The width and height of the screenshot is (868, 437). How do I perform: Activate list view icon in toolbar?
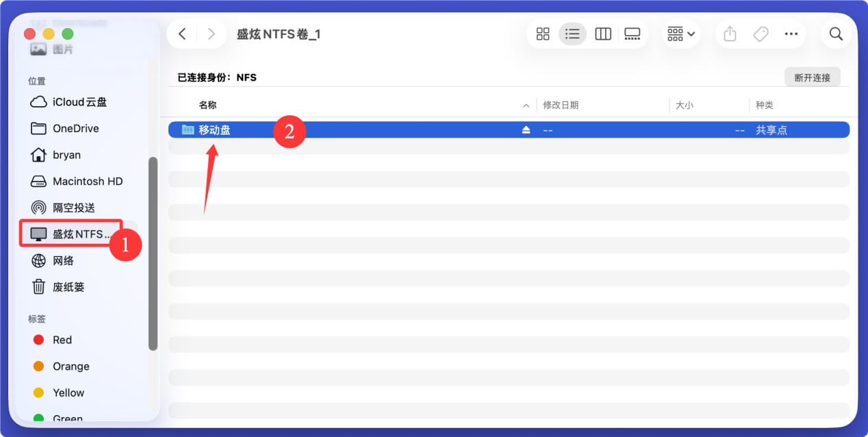click(x=573, y=34)
